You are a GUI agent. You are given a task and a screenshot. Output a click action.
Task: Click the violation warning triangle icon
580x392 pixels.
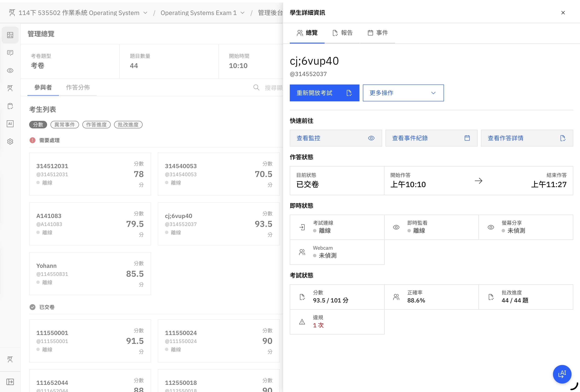pyautogui.click(x=302, y=322)
